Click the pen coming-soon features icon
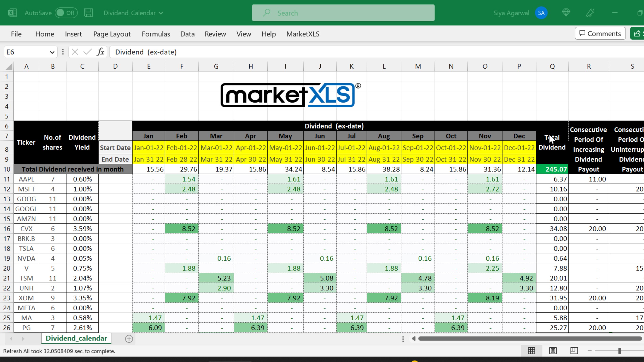Screen dimensions: 644x362 (590, 13)
